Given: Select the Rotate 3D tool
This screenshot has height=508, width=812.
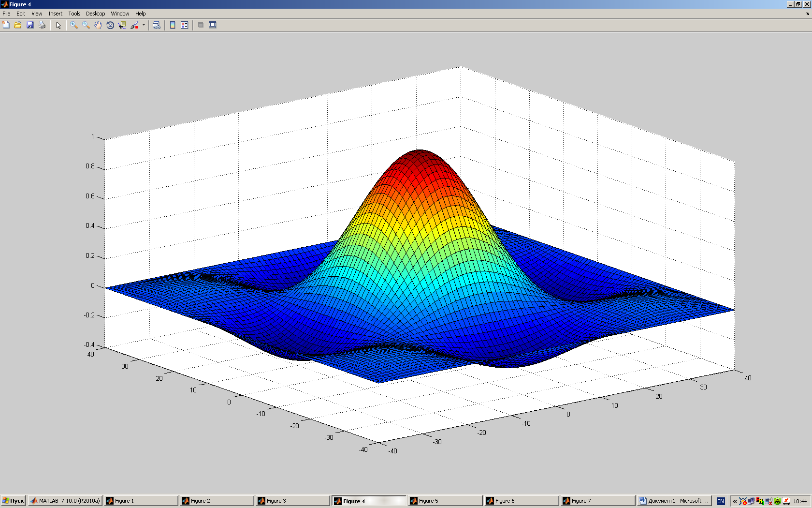Looking at the screenshot, I should pyautogui.click(x=110, y=25).
